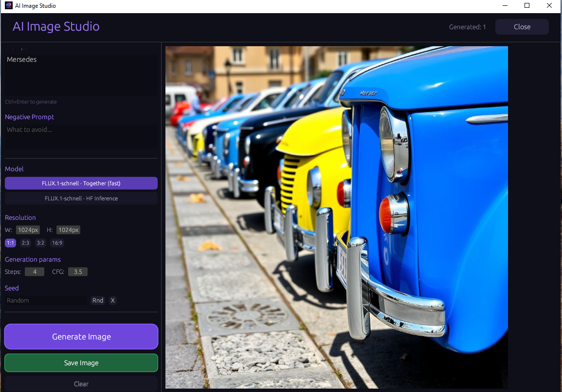Maximize the AI Image Studio window
562x392 pixels.
pos(527,5)
